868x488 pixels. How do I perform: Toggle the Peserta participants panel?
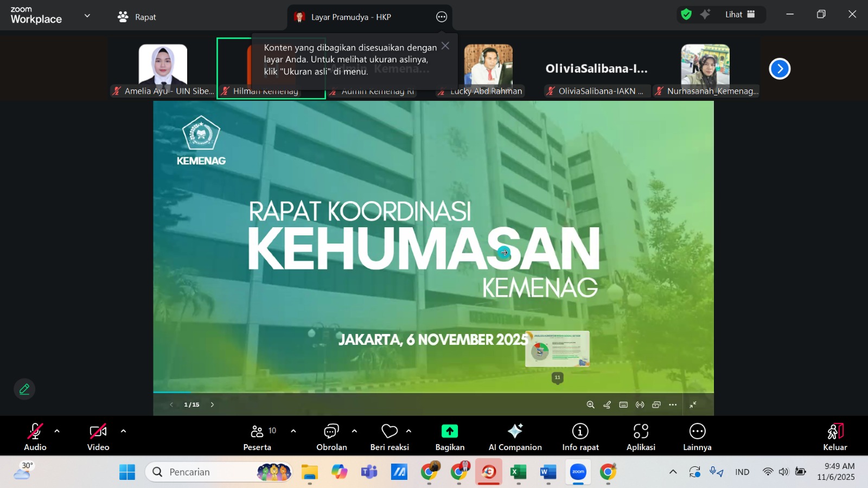tap(258, 436)
